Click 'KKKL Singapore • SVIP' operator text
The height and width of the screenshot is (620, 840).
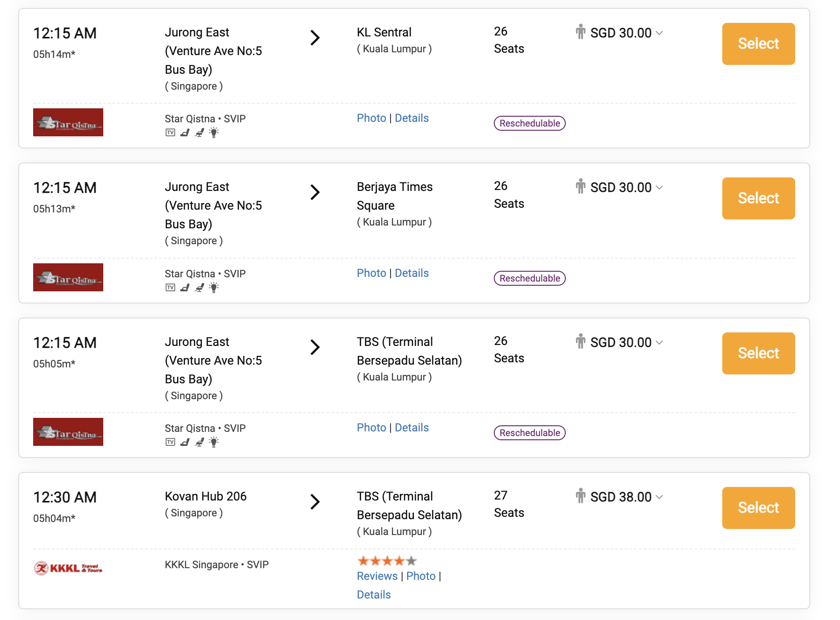[217, 565]
